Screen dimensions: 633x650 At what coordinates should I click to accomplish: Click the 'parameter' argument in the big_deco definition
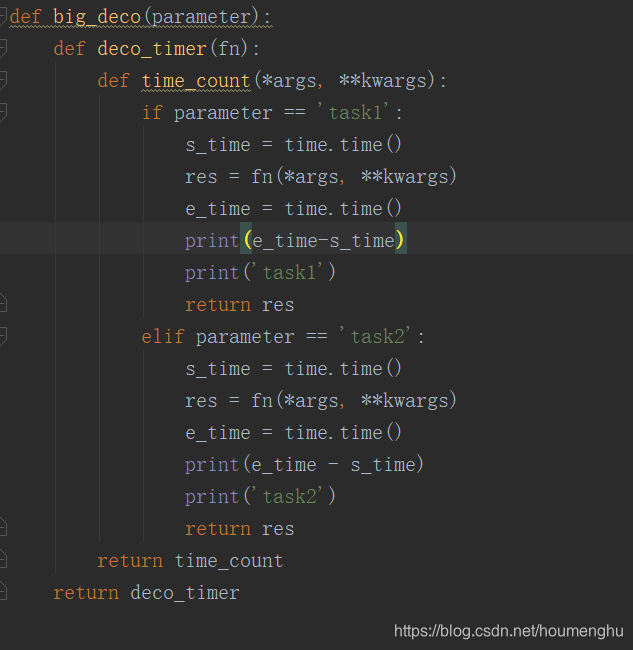[x=201, y=17]
